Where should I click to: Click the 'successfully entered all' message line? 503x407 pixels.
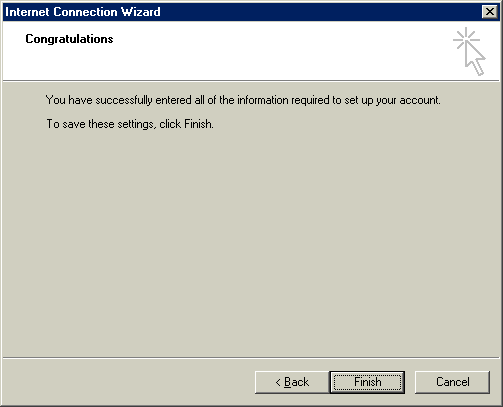tap(243, 100)
